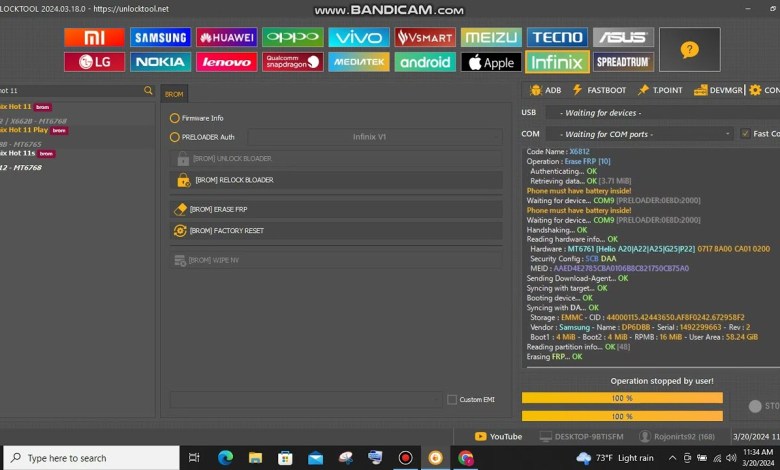Click the model search magnifier icon

tap(148, 91)
